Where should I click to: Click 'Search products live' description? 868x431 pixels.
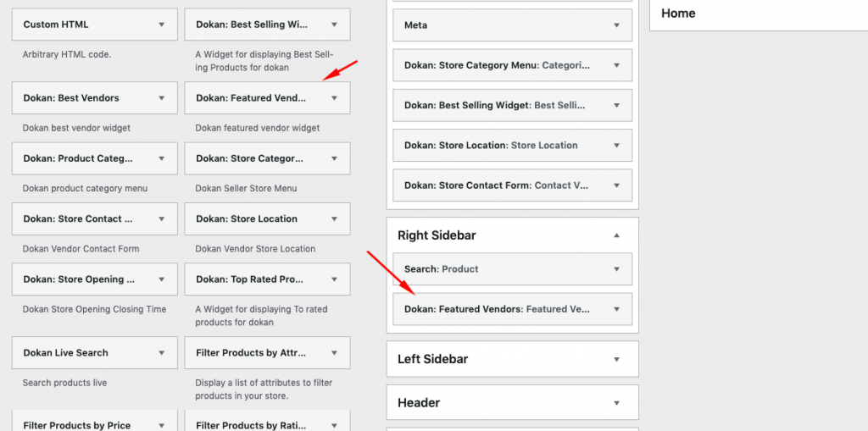64,383
